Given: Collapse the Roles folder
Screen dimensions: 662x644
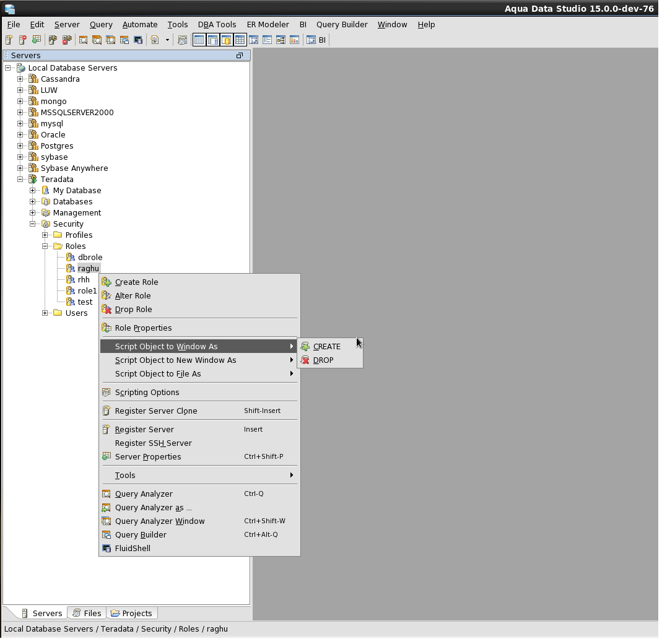Looking at the screenshot, I should coord(45,246).
